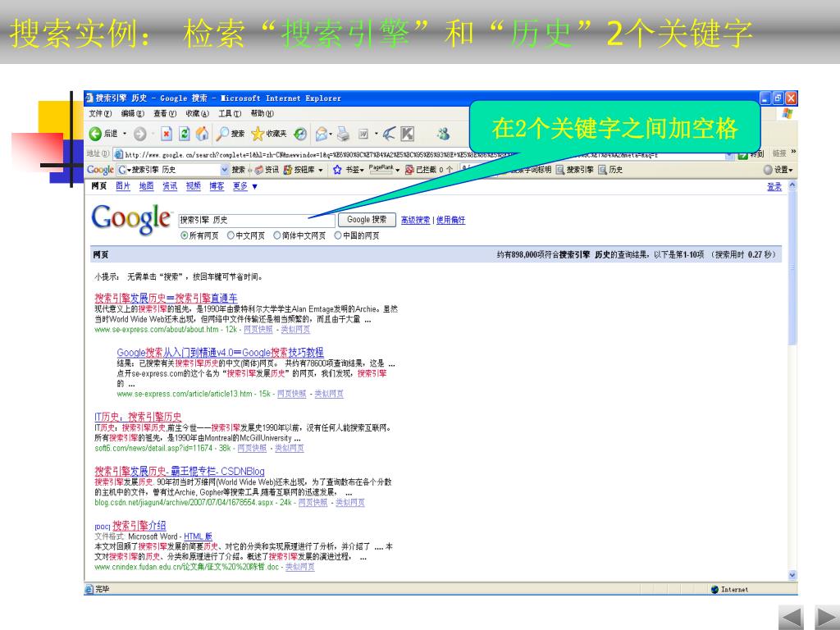Click the page scrollbar up arrow

(793, 185)
